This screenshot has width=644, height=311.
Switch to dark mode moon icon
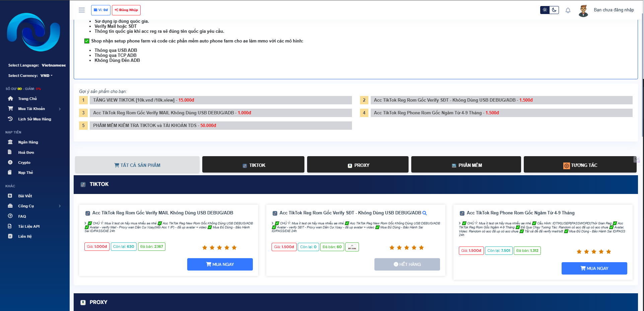coord(554,10)
